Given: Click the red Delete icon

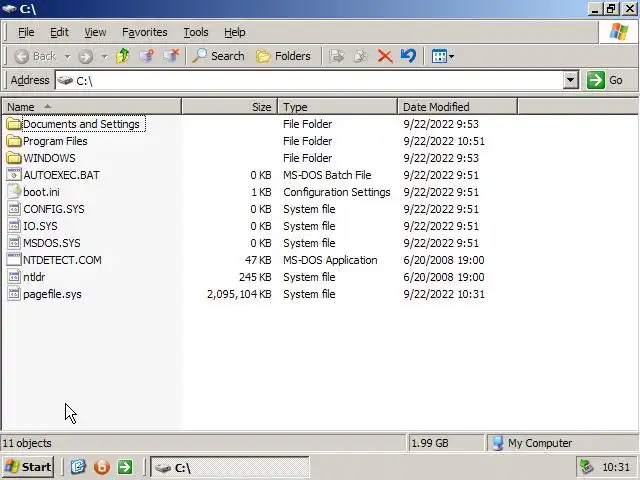Looking at the screenshot, I should 385,56.
